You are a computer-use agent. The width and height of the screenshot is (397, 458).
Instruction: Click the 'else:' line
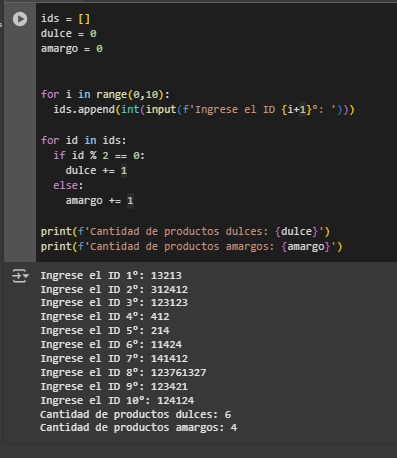click(68, 185)
